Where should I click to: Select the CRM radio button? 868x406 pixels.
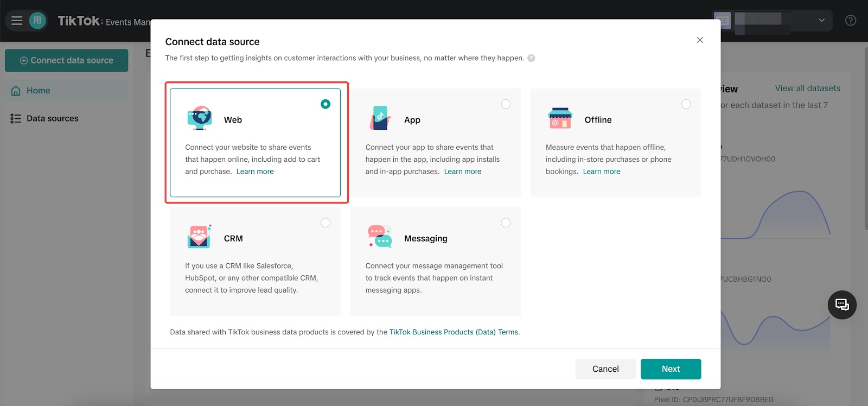point(325,223)
